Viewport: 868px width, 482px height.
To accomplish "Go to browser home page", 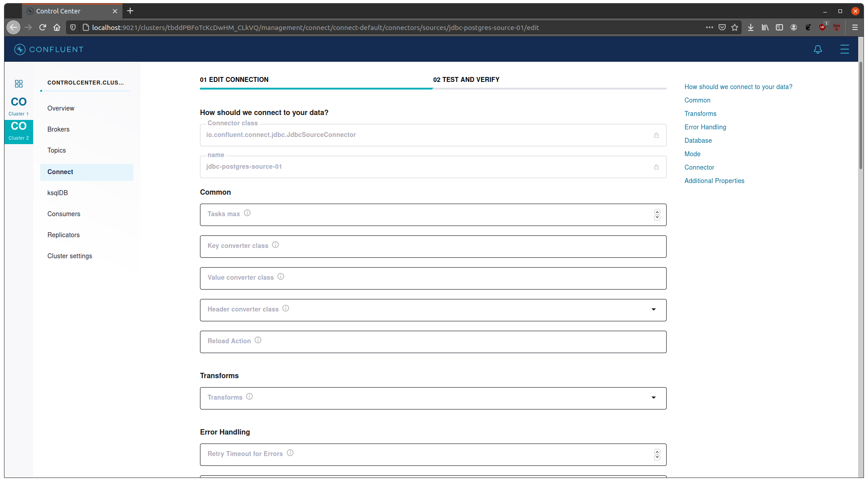I will (57, 27).
